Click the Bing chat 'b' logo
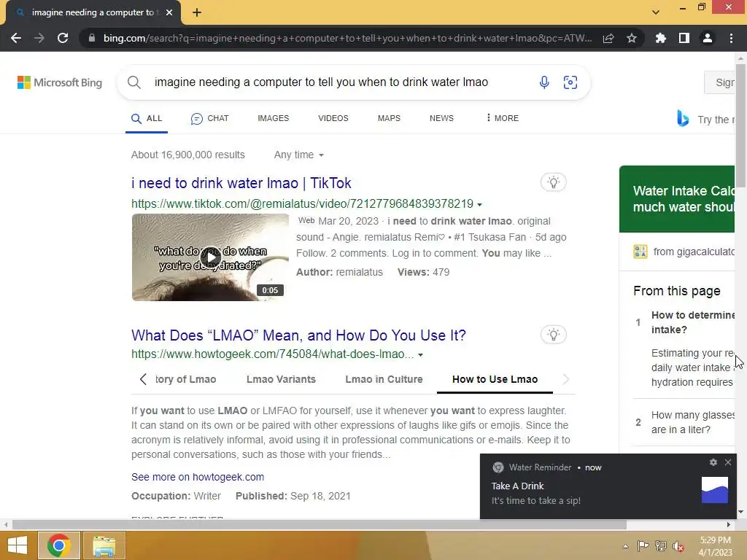The image size is (747, 560). (x=683, y=118)
